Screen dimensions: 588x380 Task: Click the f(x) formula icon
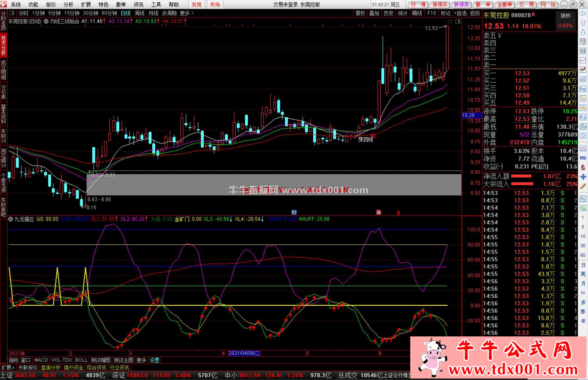pyautogui.click(x=583, y=126)
